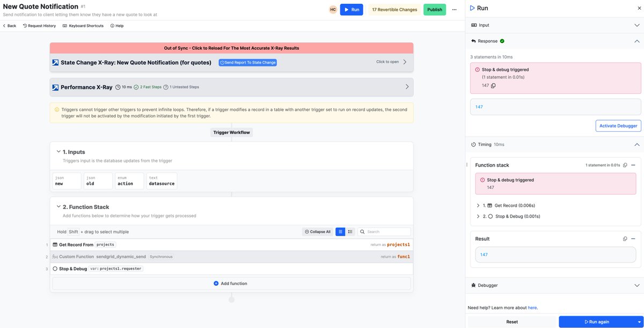Image resolution: width=644 pixels, height=328 pixels.
Task: Click the Input section icon
Action: [x=473, y=25]
